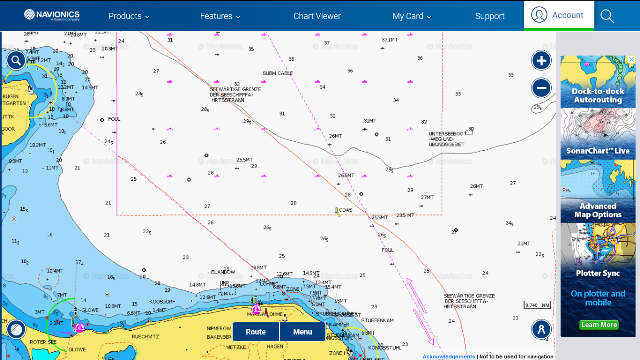Viewport: 640px width, 360px height.
Task: Expand the My Card dropdown menu
Action: (x=411, y=16)
